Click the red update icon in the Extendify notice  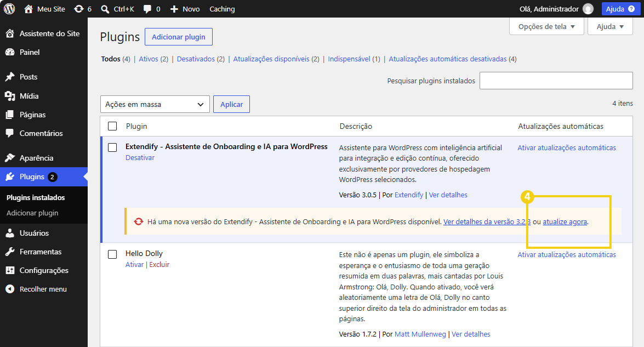pyautogui.click(x=139, y=221)
